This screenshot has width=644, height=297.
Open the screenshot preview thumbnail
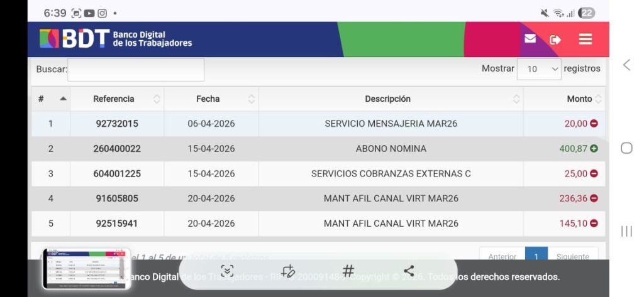pos(87,268)
